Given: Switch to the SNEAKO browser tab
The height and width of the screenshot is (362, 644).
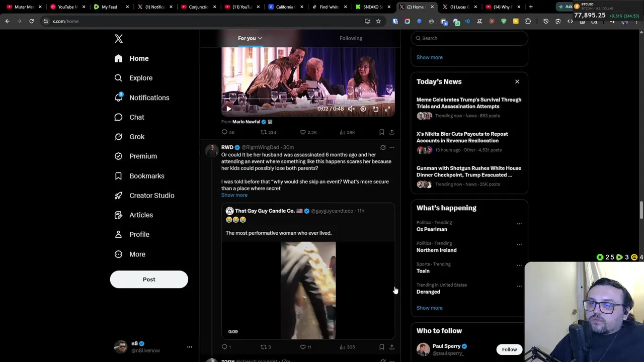Looking at the screenshot, I should 373,7.
